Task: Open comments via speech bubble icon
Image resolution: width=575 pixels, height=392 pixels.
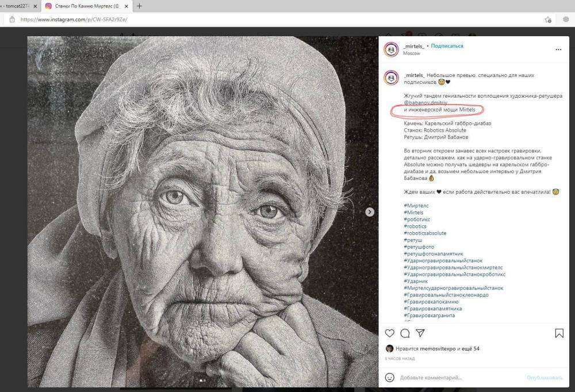Action: pos(405,333)
